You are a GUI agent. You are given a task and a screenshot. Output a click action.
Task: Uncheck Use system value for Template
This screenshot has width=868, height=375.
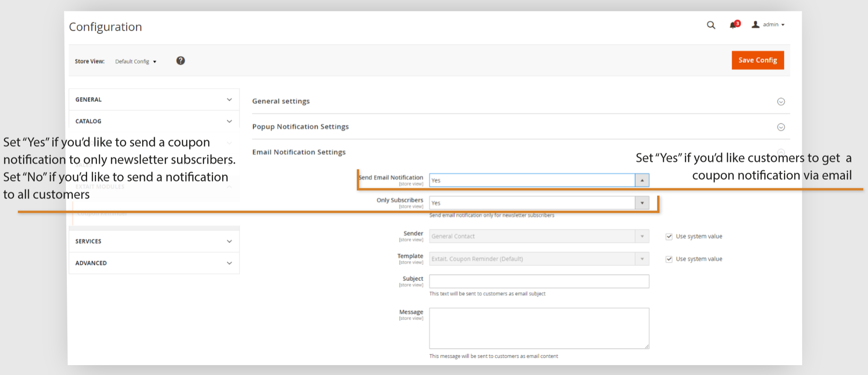669,259
